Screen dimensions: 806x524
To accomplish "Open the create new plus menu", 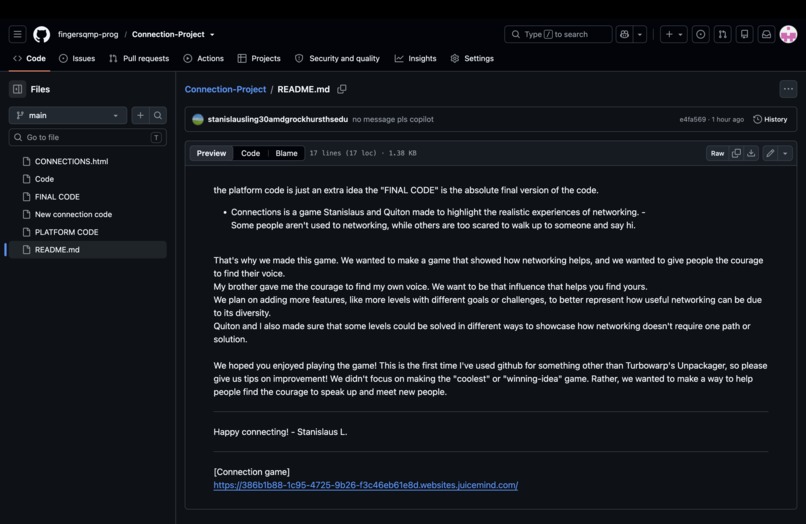I will coord(674,34).
